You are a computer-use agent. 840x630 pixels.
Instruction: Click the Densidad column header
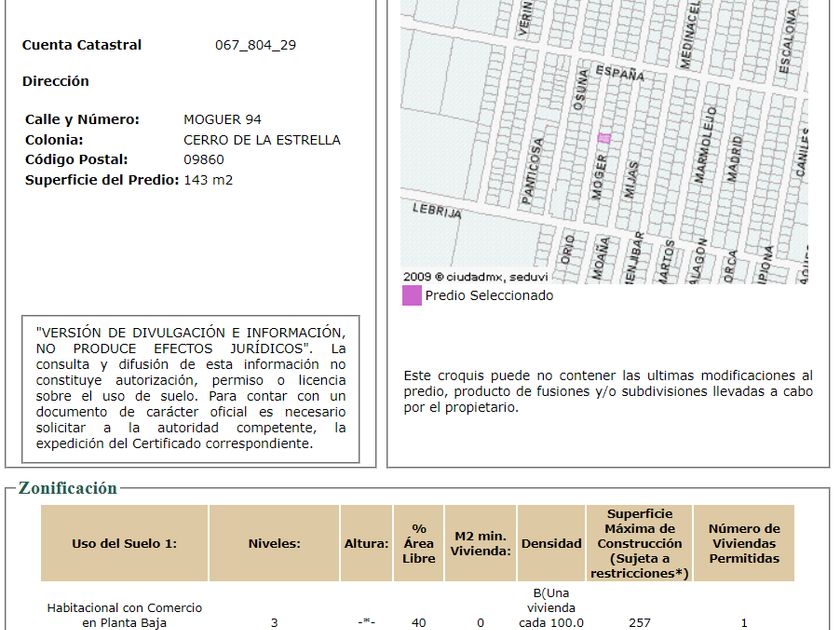[x=551, y=543]
